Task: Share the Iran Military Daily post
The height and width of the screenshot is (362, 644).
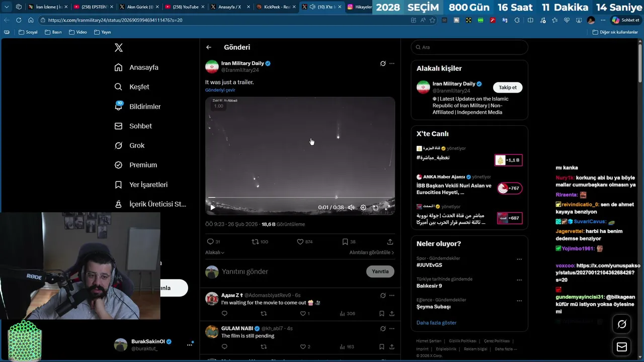Action: click(390, 242)
